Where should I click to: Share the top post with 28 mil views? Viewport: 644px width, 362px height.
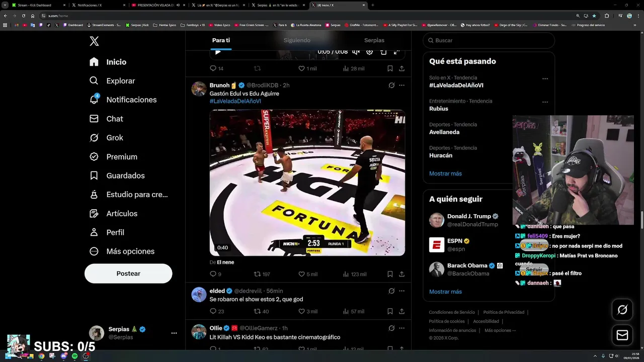click(401, 68)
